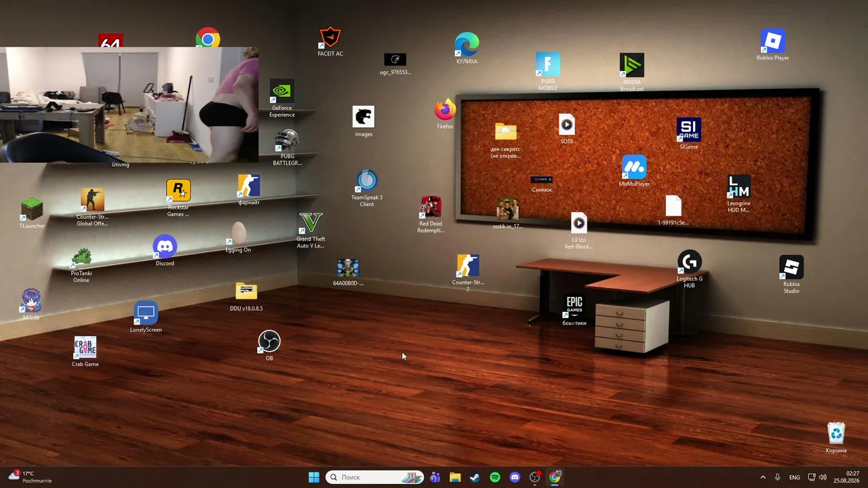868x488 pixels.
Task: Click the TeamSpeak 3 Client shortcut
Action: pyautogui.click(x=367, y=188)
